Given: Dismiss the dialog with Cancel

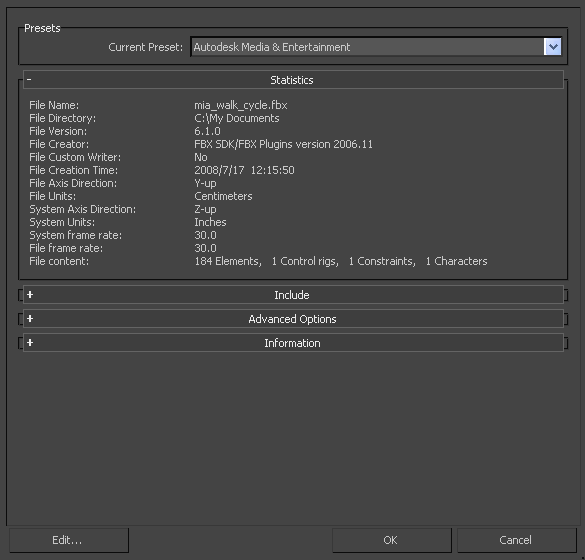Looking at the screenshot, I should coord(517,540).
